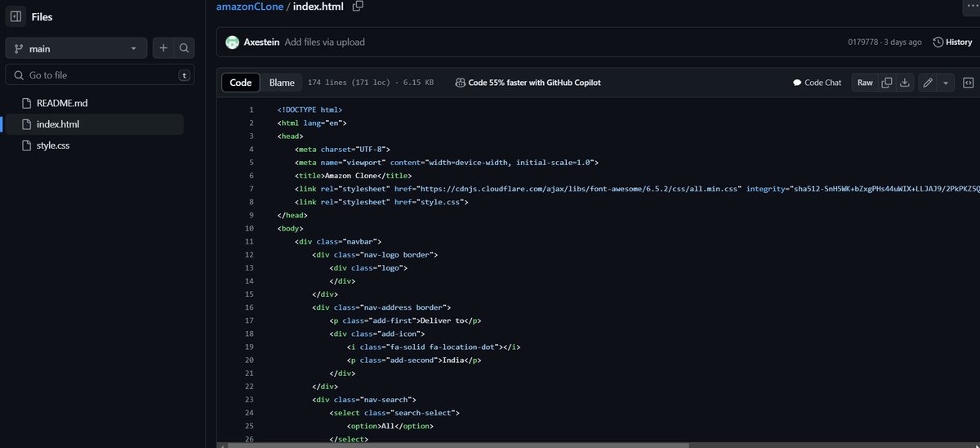Screen dimensions: 980x448
Task: Open README.md in the file tree
Action: 62,104
